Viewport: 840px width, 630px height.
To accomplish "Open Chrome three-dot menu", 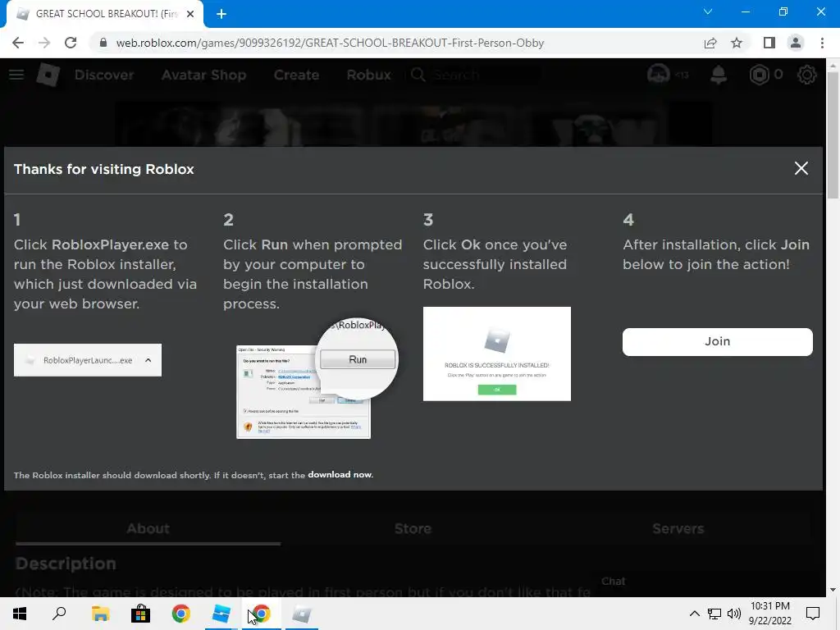I will click(x=822, y=43).
